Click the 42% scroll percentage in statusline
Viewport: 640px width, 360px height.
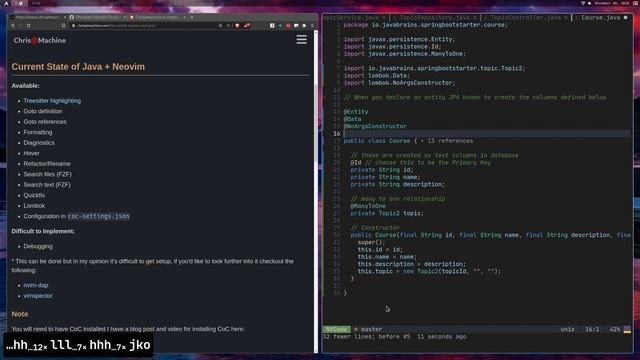click(615, 329)
